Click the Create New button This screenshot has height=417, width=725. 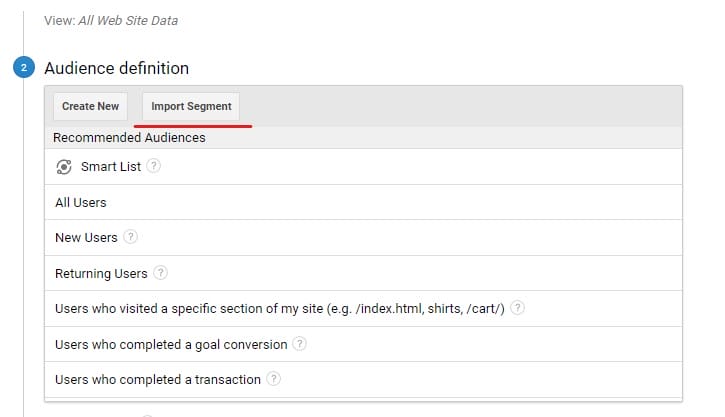pos(91,106)
